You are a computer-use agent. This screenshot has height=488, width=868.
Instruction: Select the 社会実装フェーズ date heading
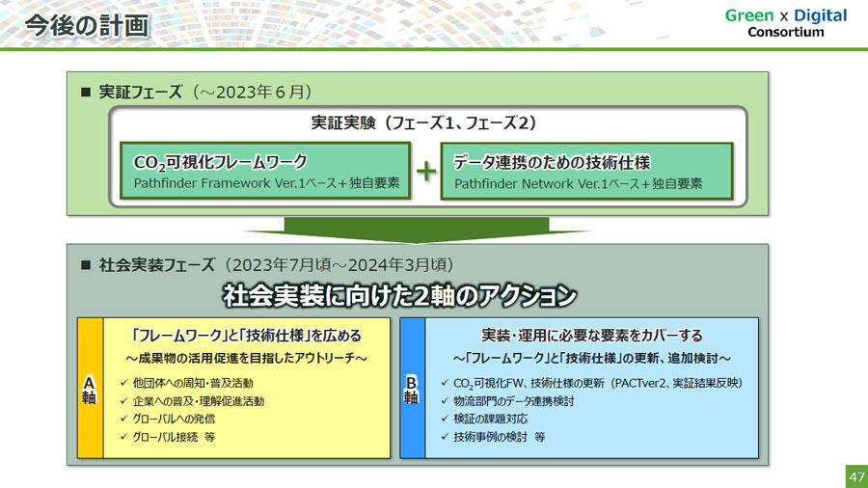267,264
